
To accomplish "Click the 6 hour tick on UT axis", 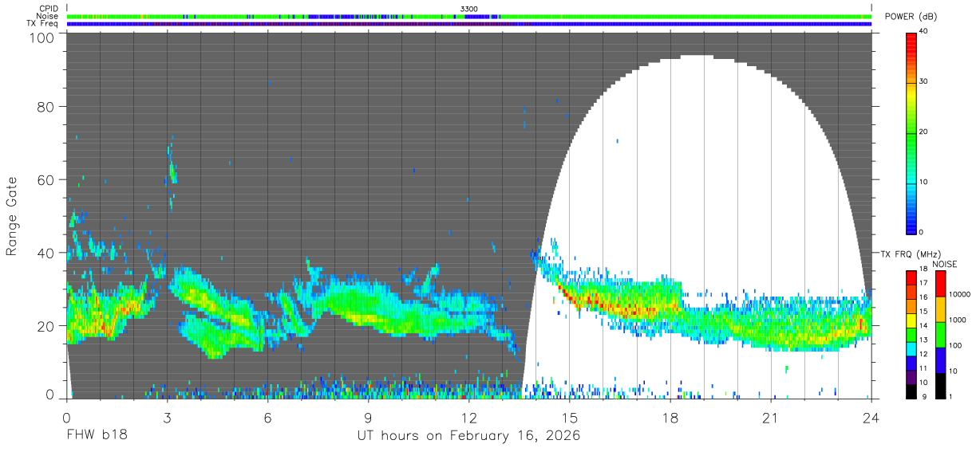I will pos(268,417).
